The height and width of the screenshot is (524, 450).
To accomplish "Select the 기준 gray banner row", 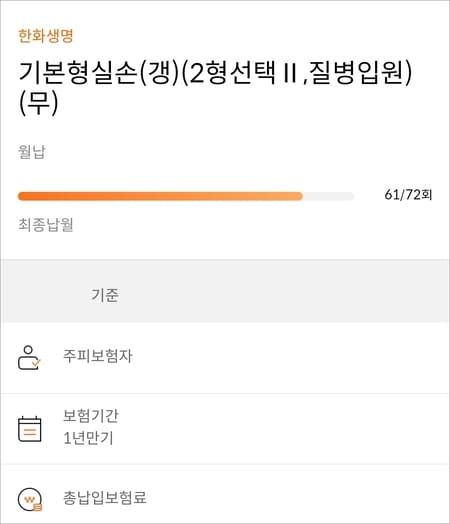I will click(x=225, y=291).
